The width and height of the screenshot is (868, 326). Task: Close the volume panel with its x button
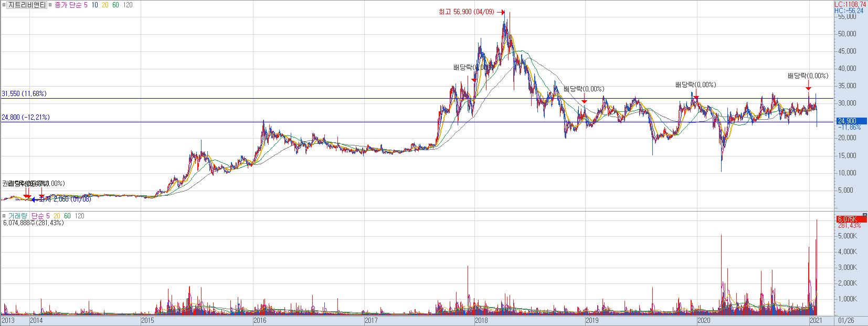(x=864, y=215)
